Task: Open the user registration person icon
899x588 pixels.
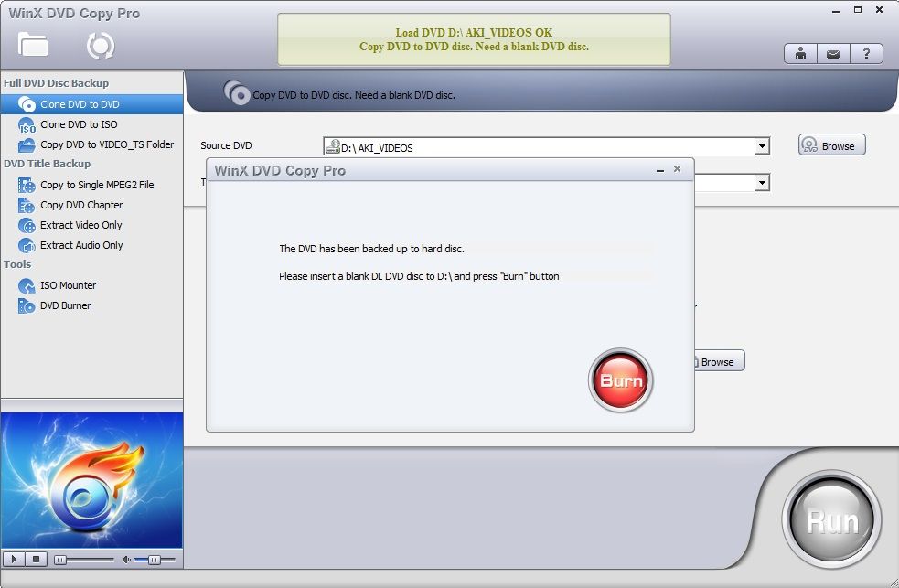Action: click(x=800, y=54)
